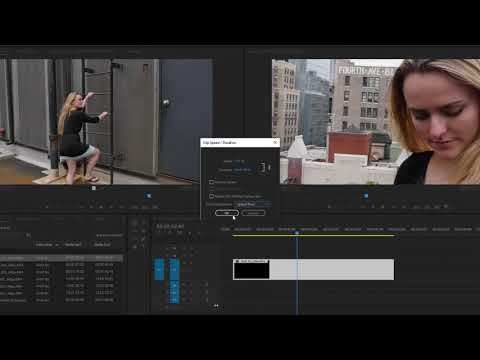Enable the Reverse Speed checkbox
Image resolution: width=480 pixels, height=360 pixels.
coord(211,182)
